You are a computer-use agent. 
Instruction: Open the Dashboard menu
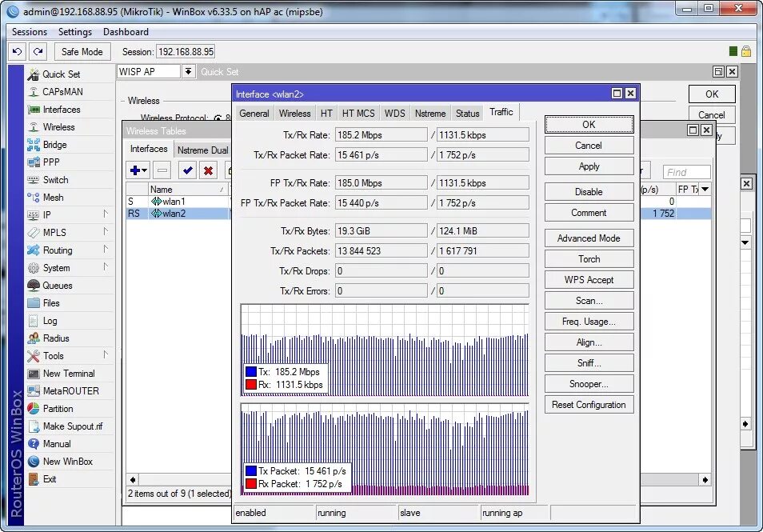126,32
